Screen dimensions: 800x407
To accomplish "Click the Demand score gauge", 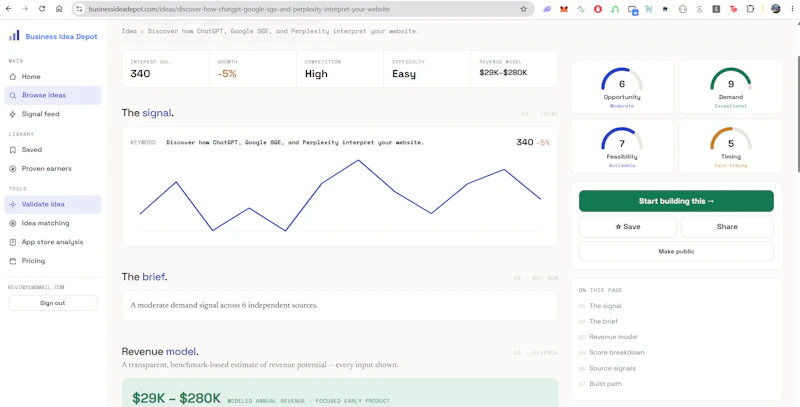I will tap(731, 86).
